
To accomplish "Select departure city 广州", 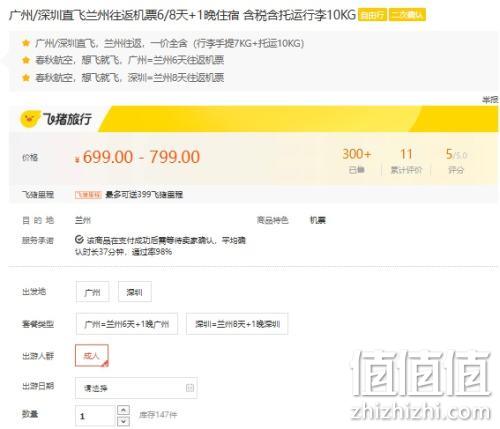I will pos(92,292).
